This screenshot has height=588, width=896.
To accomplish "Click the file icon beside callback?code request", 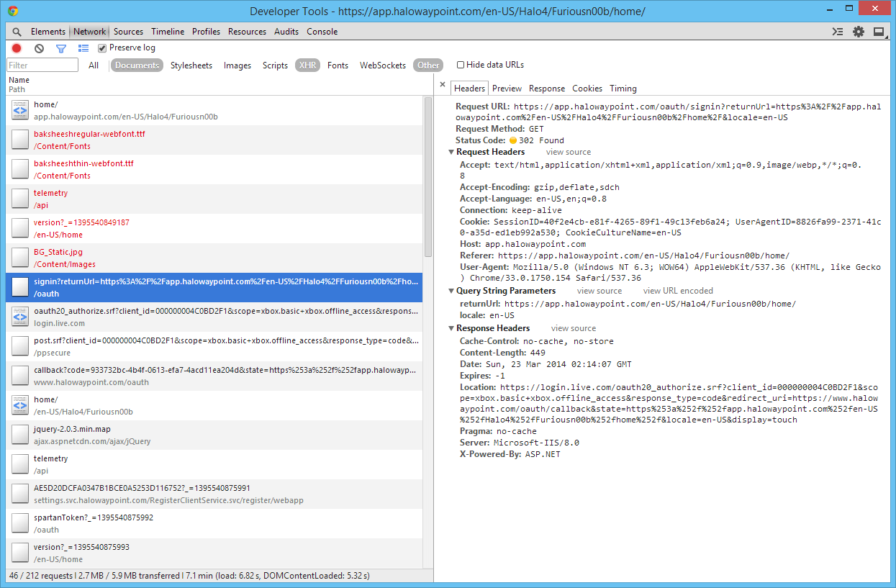I will point(20,376).
